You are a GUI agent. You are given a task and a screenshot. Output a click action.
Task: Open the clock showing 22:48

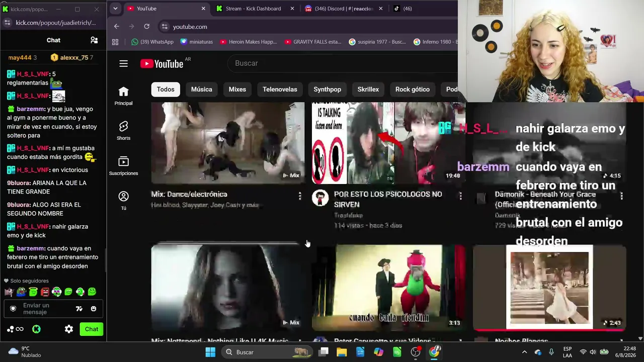pos(625,352)
